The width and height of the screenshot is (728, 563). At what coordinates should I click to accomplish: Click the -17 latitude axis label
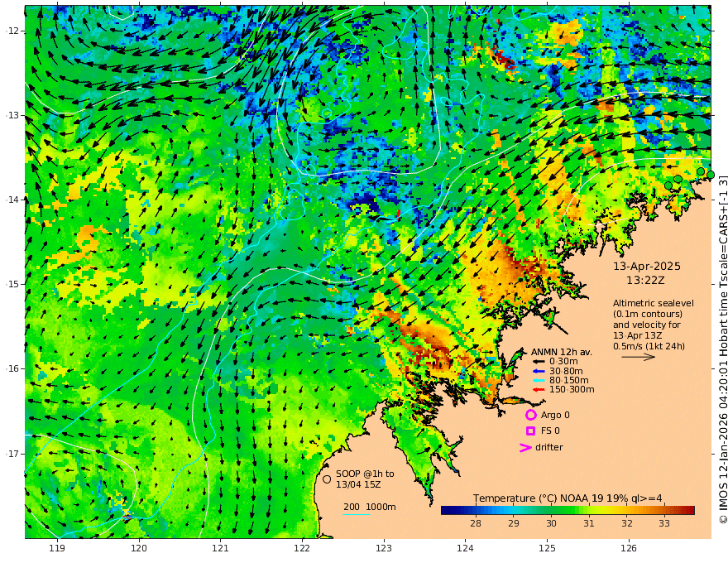point(12,454)
